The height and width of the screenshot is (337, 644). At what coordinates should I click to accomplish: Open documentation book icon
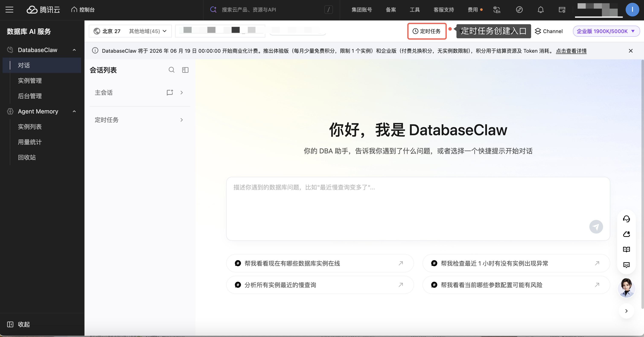tap(626, 249)
